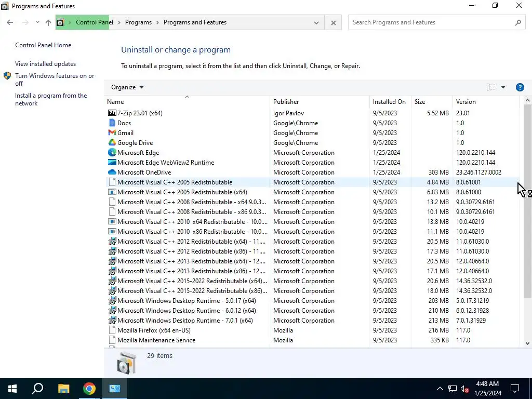Sort by the Name column header
The width and height of the screenshot is (532, 399).
[187, 101]
